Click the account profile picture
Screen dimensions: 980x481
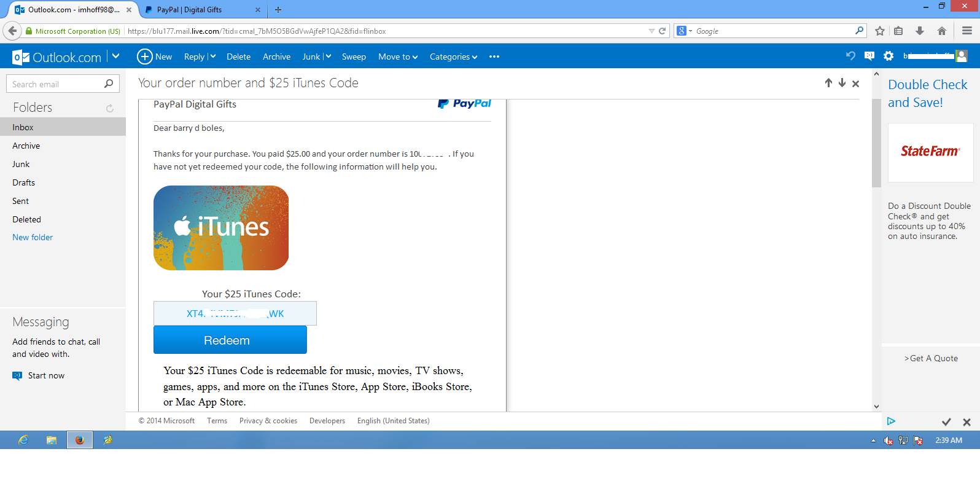[x=962, y=56]
